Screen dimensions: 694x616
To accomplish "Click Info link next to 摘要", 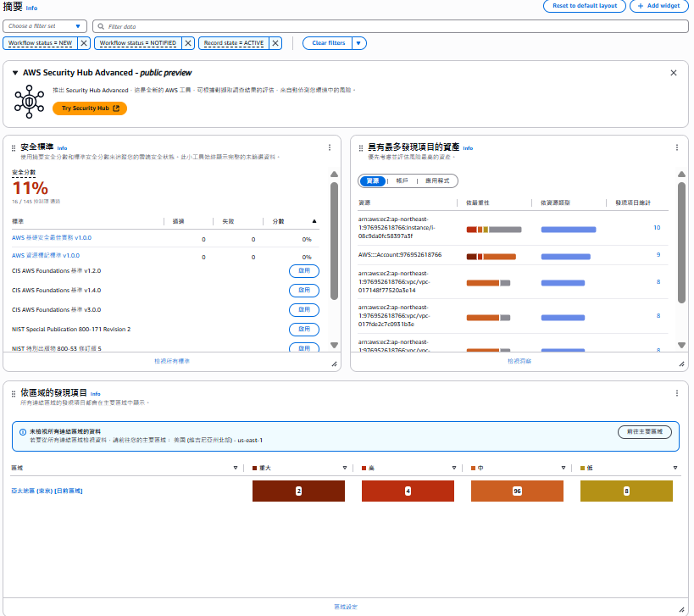I will coord(32,8).
